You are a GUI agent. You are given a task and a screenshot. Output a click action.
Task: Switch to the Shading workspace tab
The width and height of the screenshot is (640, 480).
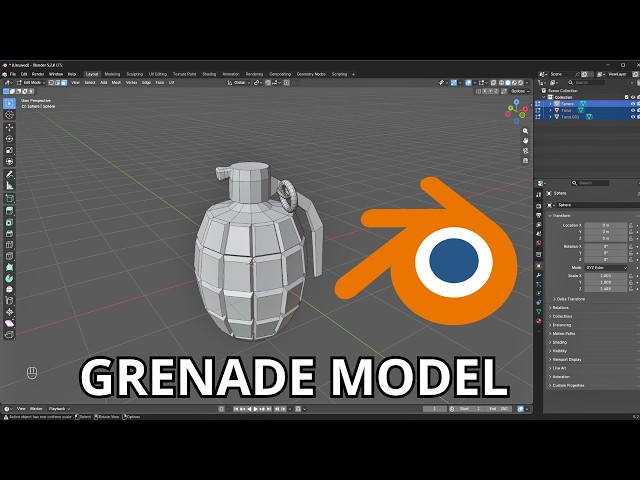click(x=209, y=74)
